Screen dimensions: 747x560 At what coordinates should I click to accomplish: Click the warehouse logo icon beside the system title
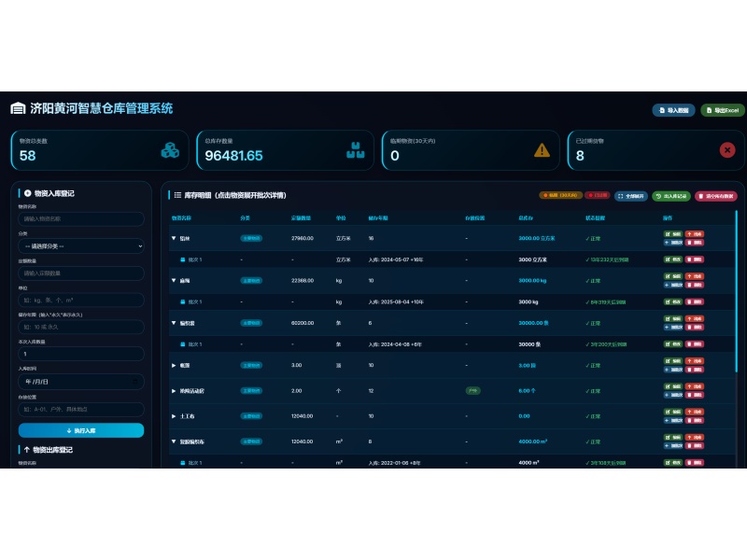point(18,108)
